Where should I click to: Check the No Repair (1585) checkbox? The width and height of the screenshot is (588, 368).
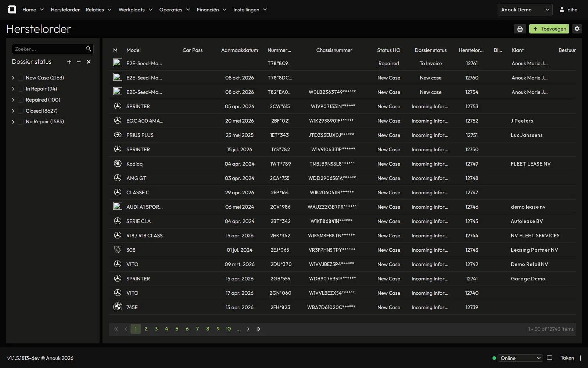click(x=21, y=121)
